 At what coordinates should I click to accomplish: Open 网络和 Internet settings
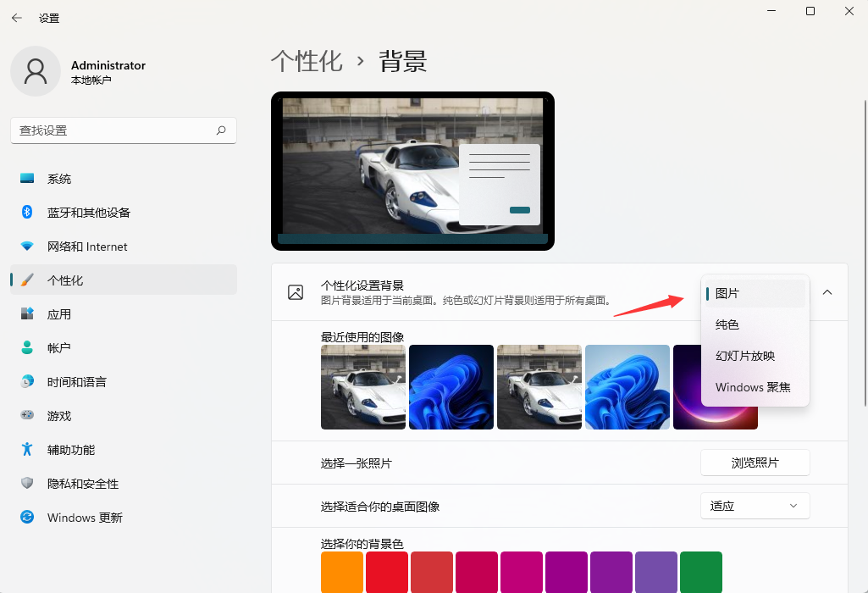pos(85,247)
